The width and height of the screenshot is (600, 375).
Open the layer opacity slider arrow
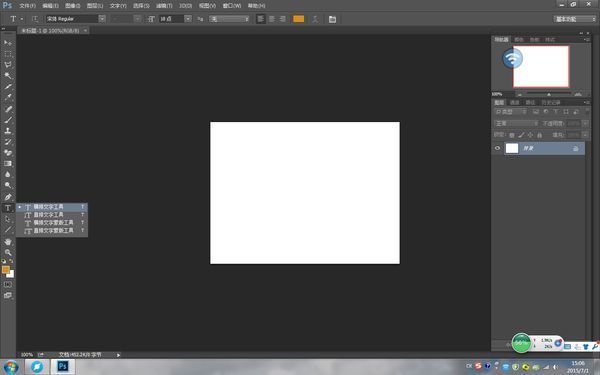coord(585,123)
